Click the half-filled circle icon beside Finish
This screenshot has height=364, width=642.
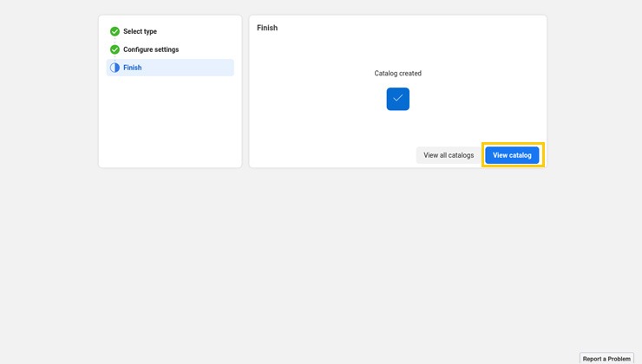[x=115, y=68]
